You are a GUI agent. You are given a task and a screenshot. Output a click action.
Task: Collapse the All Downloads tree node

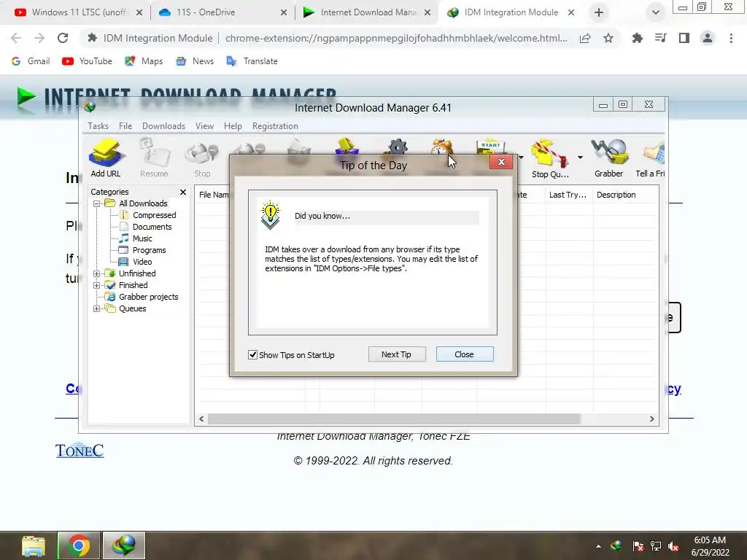tap(97, 204)
